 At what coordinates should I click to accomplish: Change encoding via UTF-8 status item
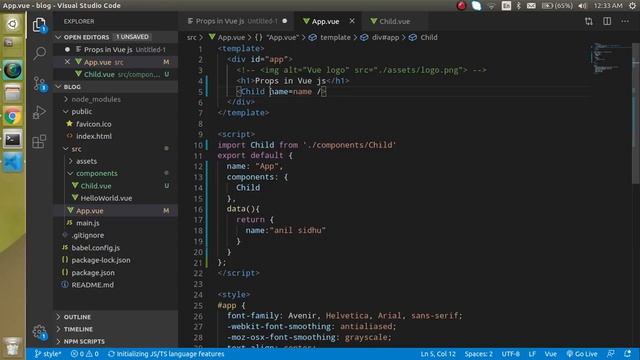511,354
